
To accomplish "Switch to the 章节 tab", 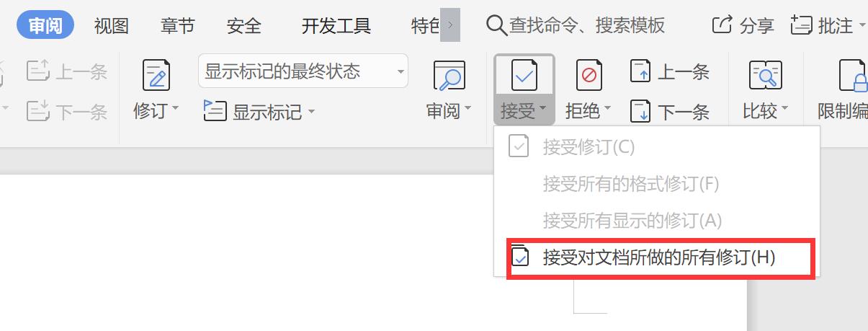I will point(177,27).
